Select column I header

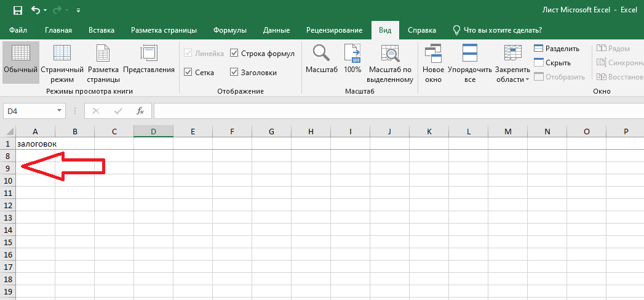coord(351,132)
